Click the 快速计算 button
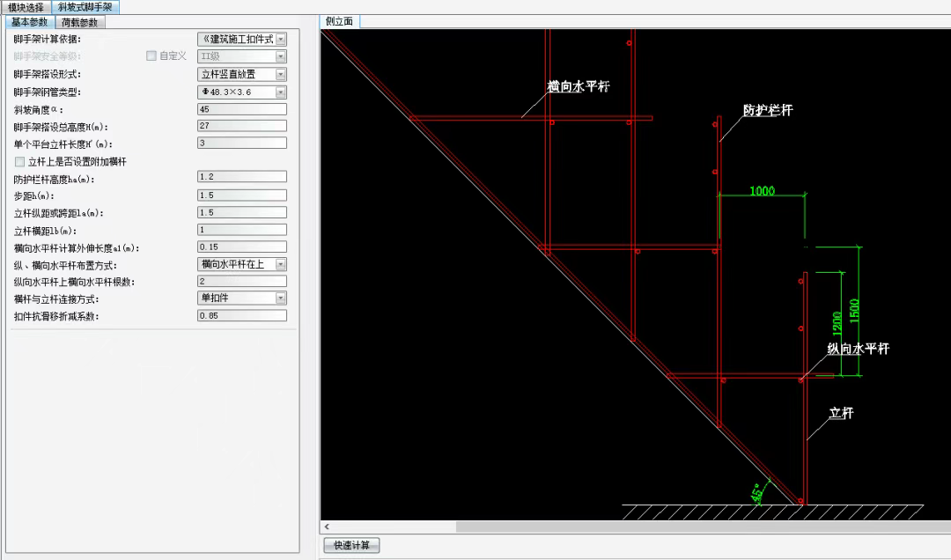Image resolution: width=951 pixels, height=560 pixels. click(351, 545)
